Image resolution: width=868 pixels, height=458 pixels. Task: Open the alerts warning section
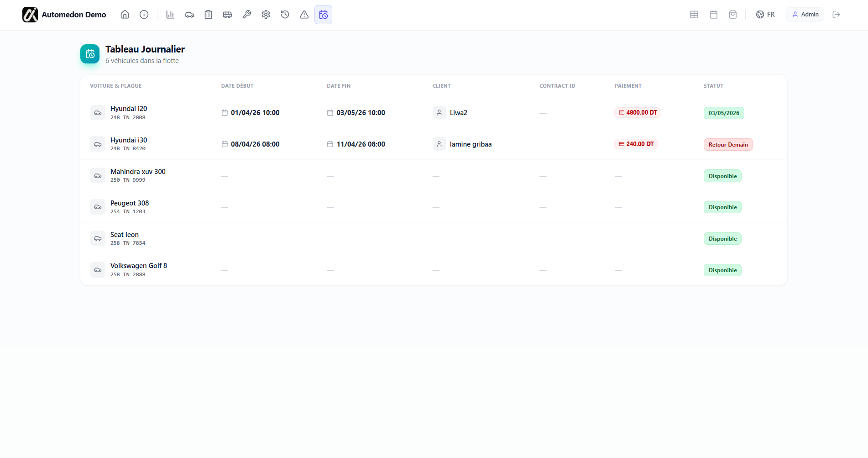point(304,14)
